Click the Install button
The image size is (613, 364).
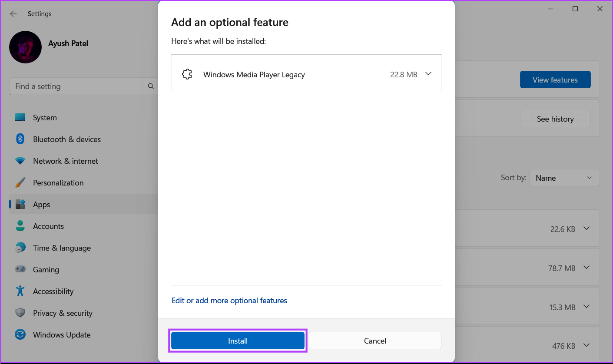click(238, 341)
